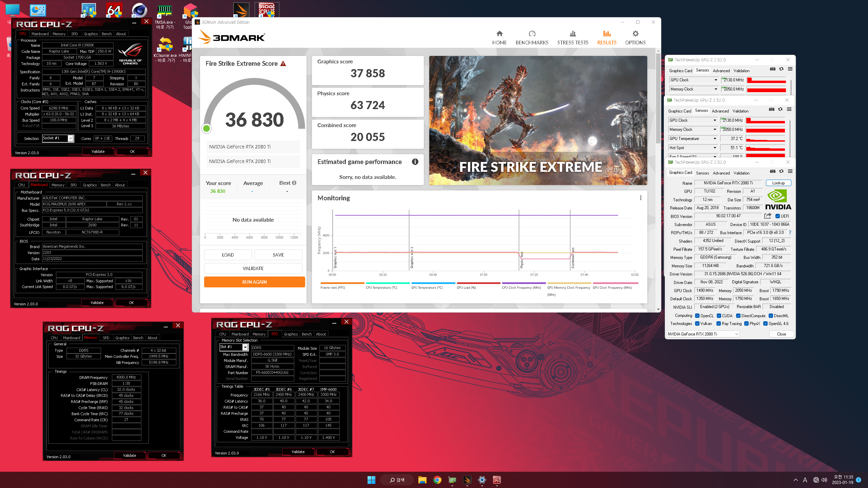The height and width of the screenshot is (488, 868).
Task: Expand the Socket #1 selection dropdown in CPU-Z
Action: coord(71,138)
